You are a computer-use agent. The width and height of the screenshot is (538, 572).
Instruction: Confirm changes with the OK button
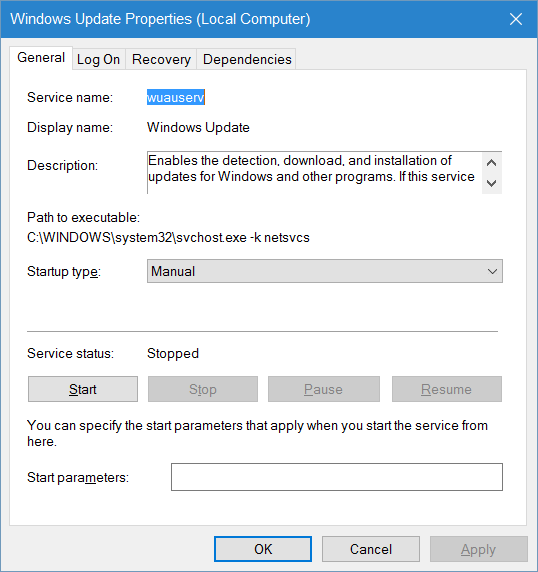tap(263, 549)
